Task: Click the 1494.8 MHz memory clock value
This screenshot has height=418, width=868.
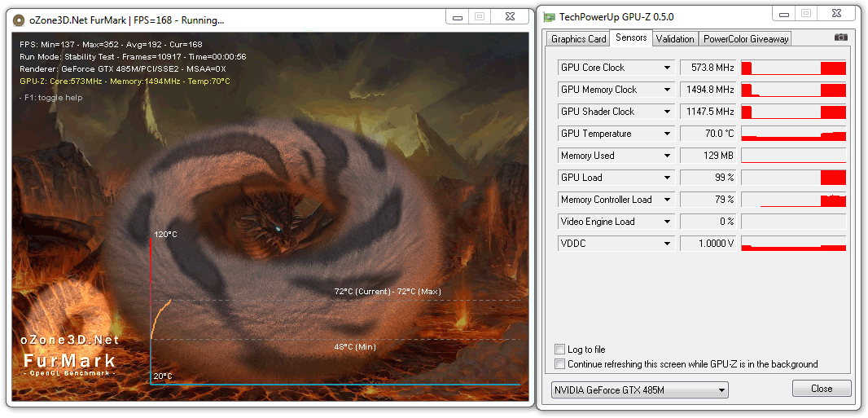Action: click(708, 90)
